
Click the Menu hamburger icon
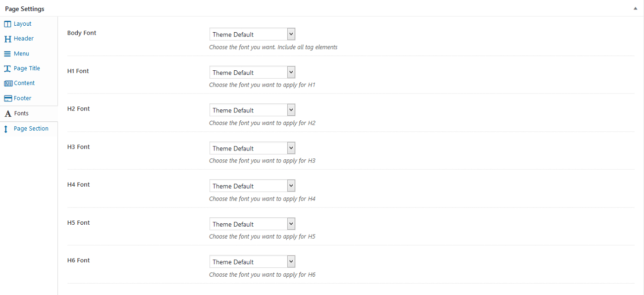tap(7, 53)
